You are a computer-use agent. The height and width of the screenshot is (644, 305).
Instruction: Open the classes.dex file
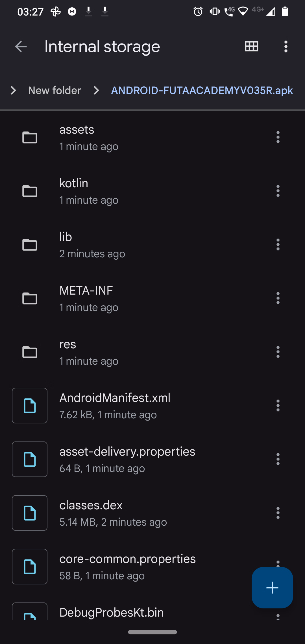(x=91, y=513)
